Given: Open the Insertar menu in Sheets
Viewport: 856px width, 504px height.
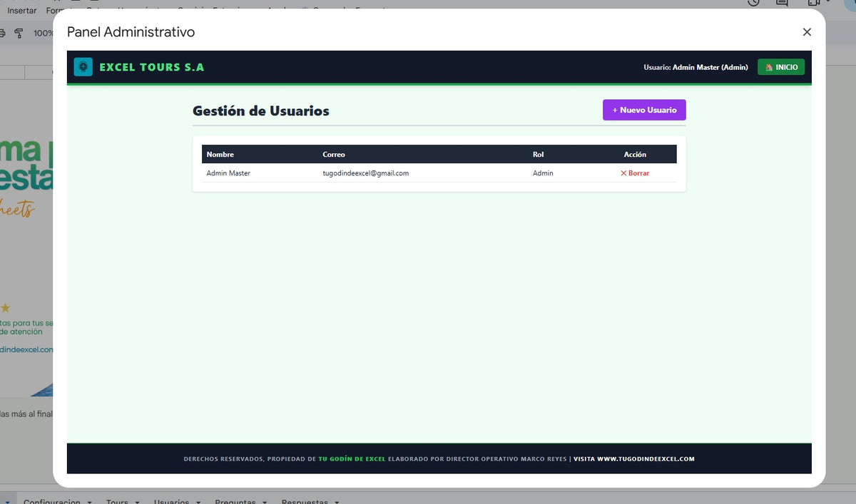Looking at the screenshot, I should (22, 10).
